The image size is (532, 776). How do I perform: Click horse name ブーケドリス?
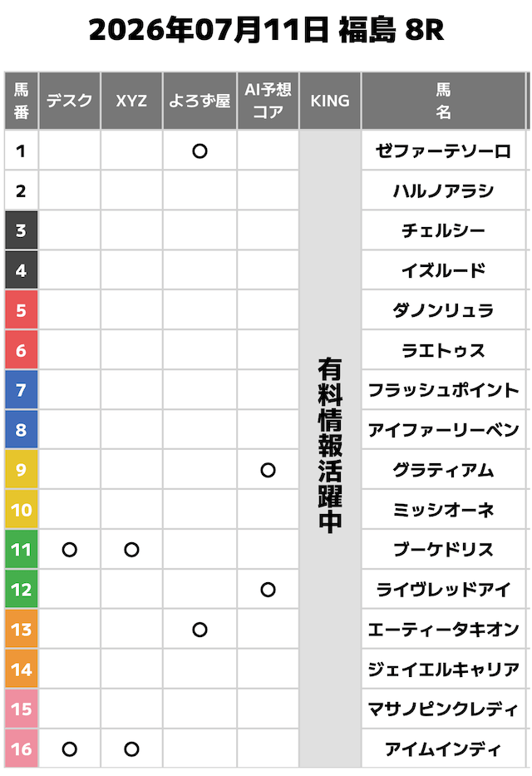(444, 550)
